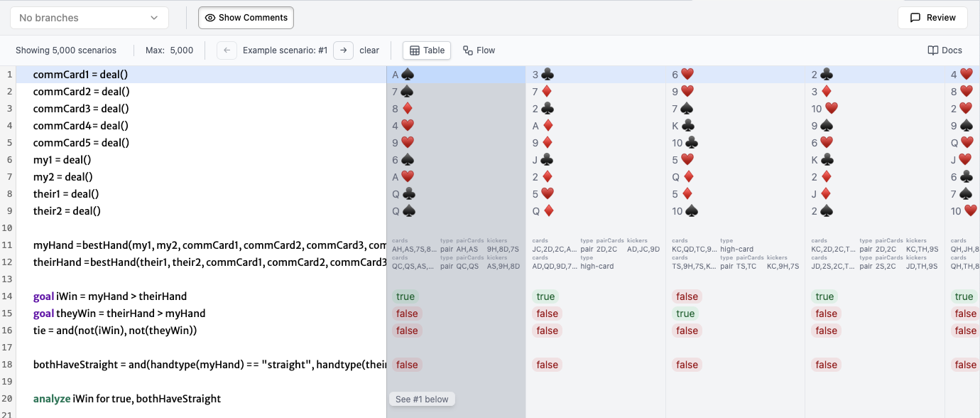Viewport: 980px width, 418px height.
Task: Click the Max 5,000 scenarios value
Action: (x=182, y=50)
